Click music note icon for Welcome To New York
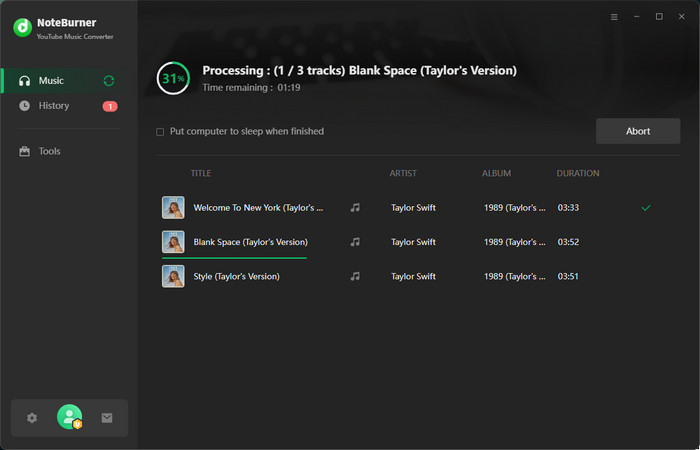The width and height of the screenshot is (700, 450). click(355, 208)
